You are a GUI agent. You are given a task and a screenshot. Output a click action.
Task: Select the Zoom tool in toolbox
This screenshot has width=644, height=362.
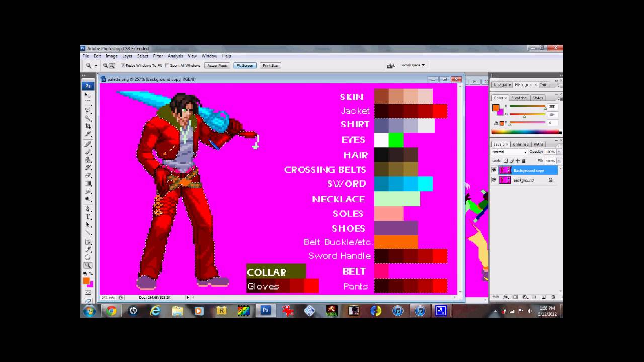88,265
